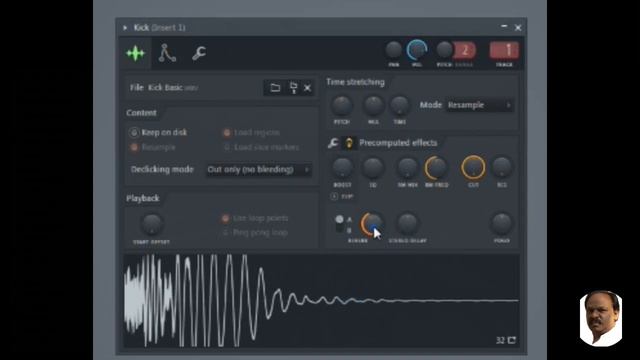Click the Stereo Delay knob

407,223
